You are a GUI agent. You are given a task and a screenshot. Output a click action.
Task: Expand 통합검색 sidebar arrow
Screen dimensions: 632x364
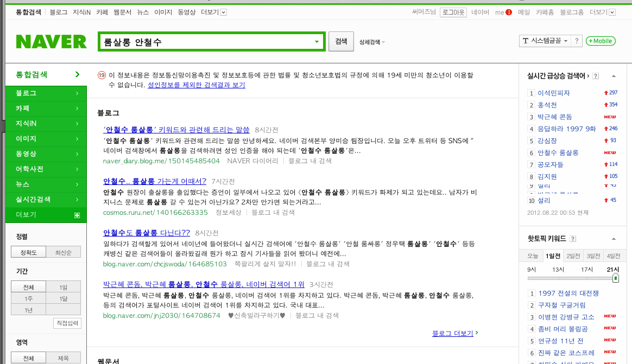click(77, 74)
